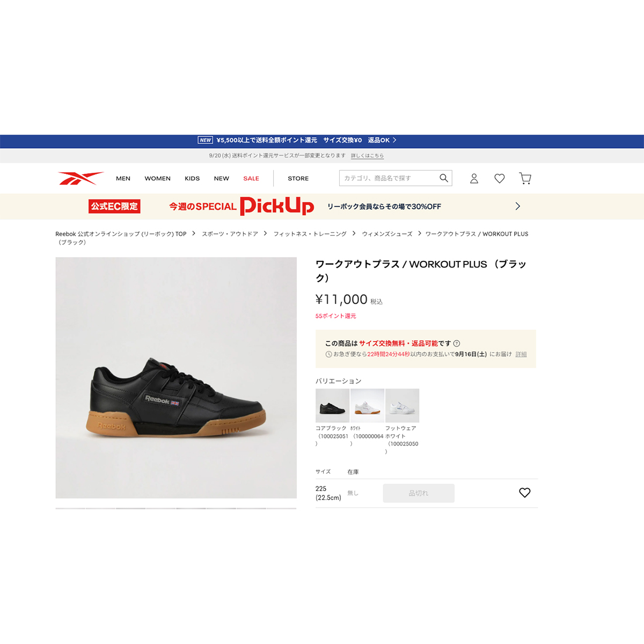Open the free shipping announcement chevron

(394, 140)
